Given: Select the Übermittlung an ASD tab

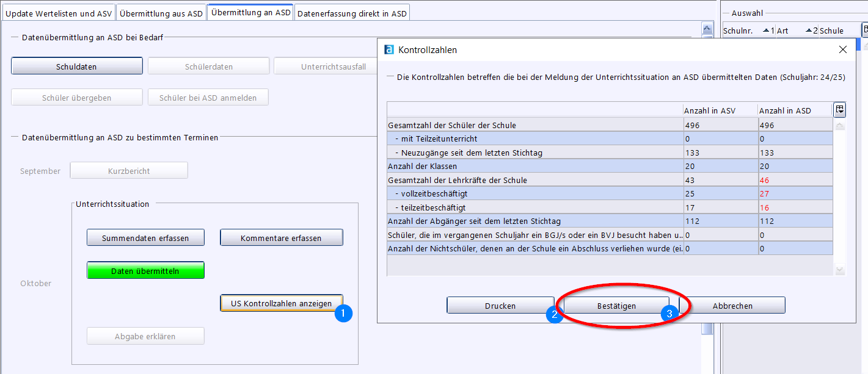Looking at the screenshot, I should click(x=250, y=12).
